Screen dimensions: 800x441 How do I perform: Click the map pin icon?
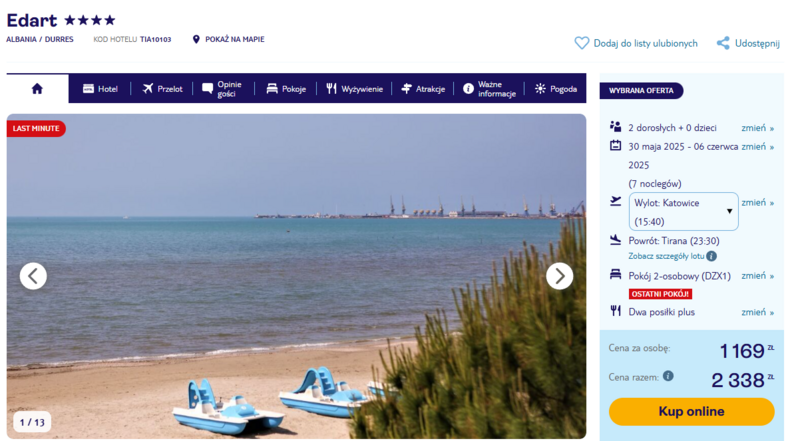[x=196, y=39]
